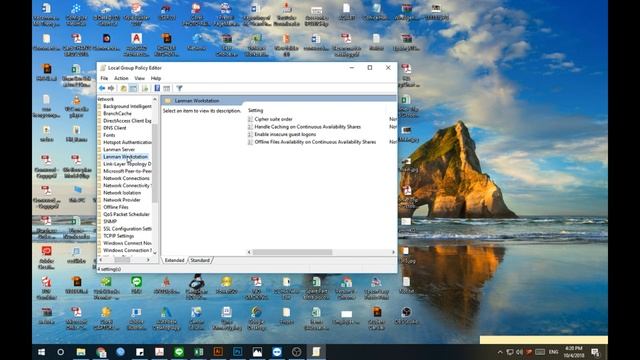Image resolution: width=640 pixels, height=360 pixels.
Task: Select DNS Client in the tree
Action: click(115, 128)
